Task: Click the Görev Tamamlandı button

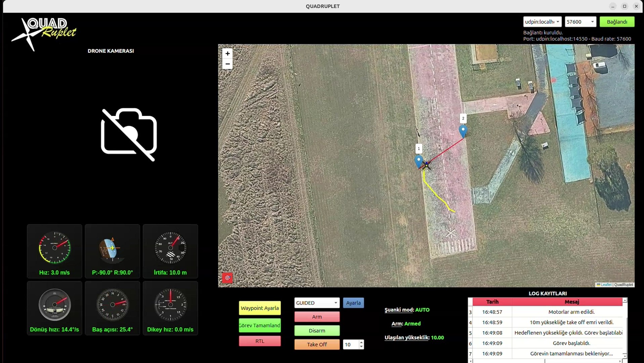Action: click(x=260, y=325)
